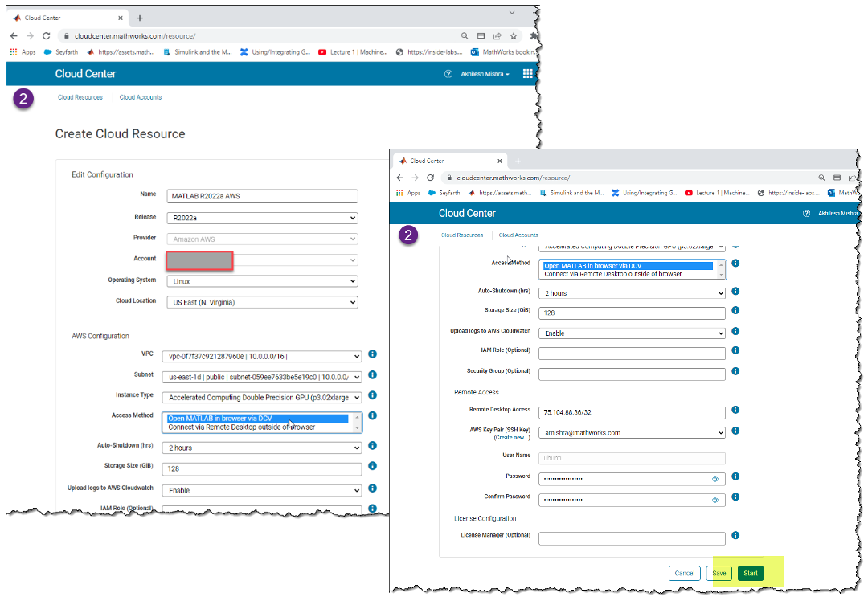The image size is (868, 605).
Task: Open the apps grid icon beside Akhilesh Mishra
Action: pos(528,74)
